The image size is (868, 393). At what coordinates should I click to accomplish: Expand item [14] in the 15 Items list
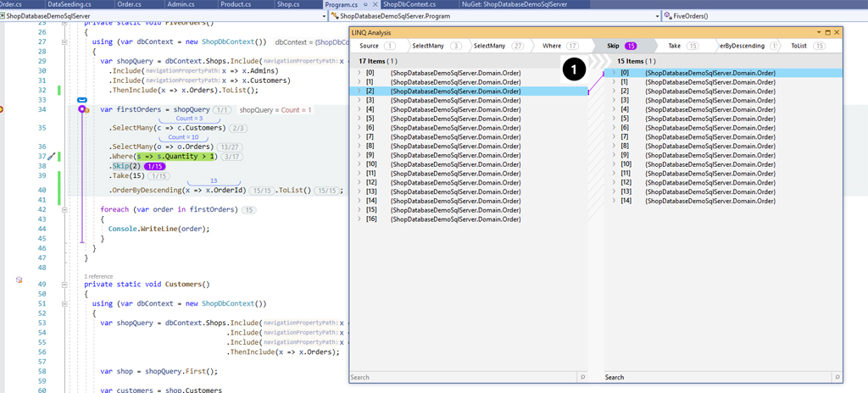(614, 201)
